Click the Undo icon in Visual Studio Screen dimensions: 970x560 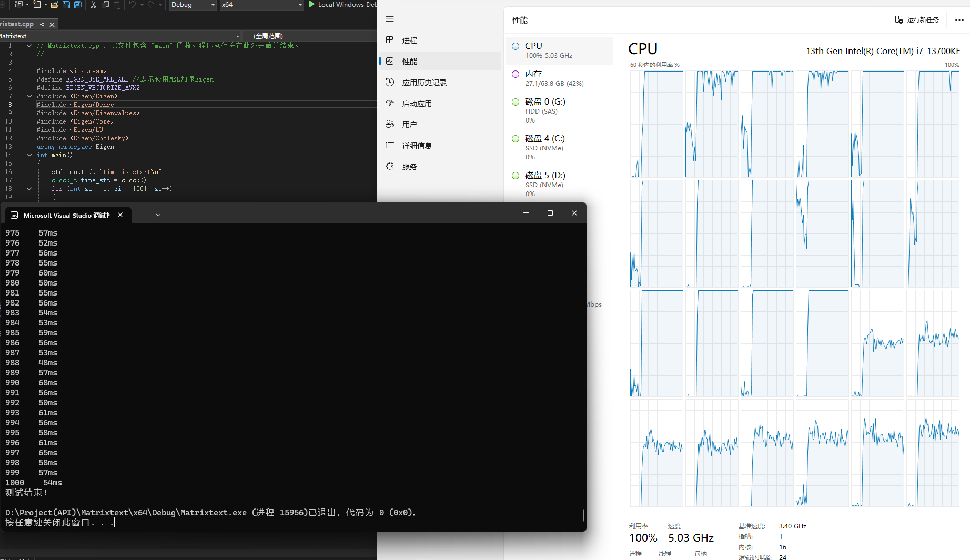(133, 5)
